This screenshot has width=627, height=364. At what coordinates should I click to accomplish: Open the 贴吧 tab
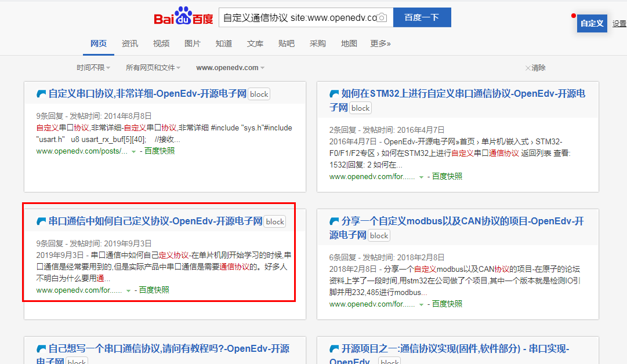point(287,43)
